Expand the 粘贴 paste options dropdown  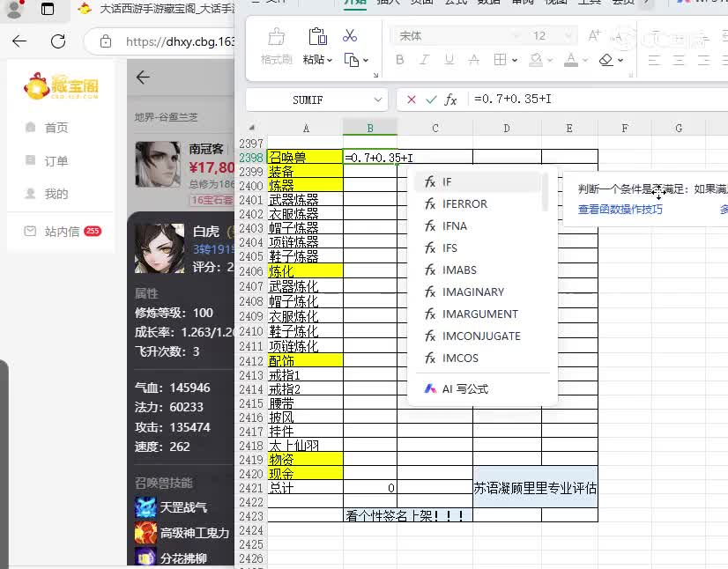coord(330,60)
